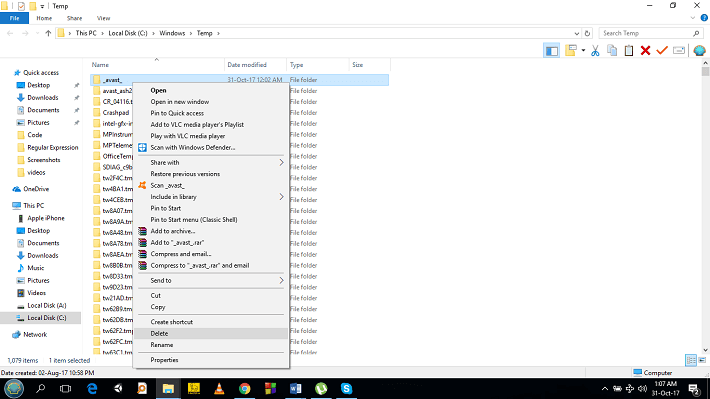Open Google Chrome from the taskbar
710x399 pixels.
pyautogui.click(x=245, y=389)
